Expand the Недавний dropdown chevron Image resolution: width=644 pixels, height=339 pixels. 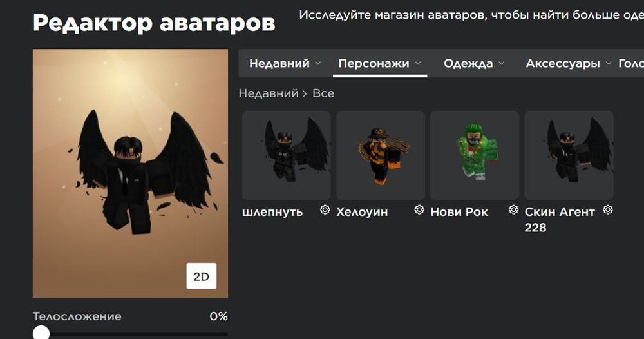pyautogui.click(x=318, y=63)
